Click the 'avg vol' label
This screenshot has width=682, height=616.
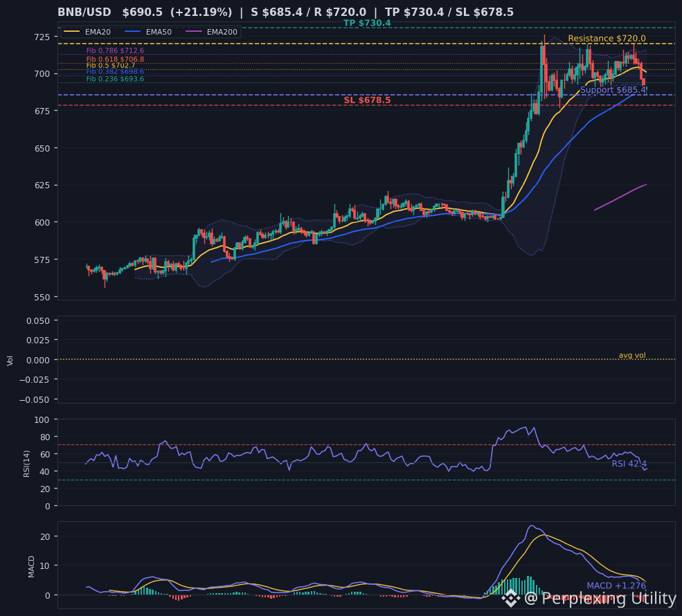click(632, 355)
